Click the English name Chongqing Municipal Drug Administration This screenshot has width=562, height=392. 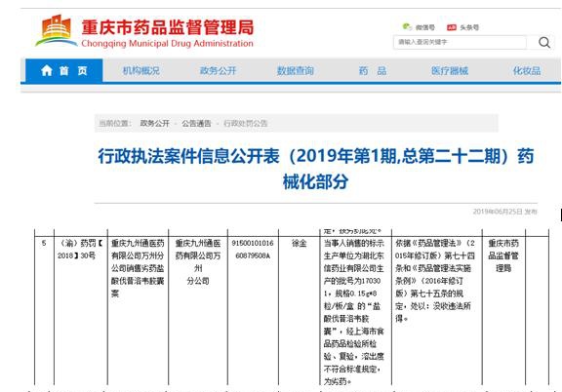(x=167, y=44)
